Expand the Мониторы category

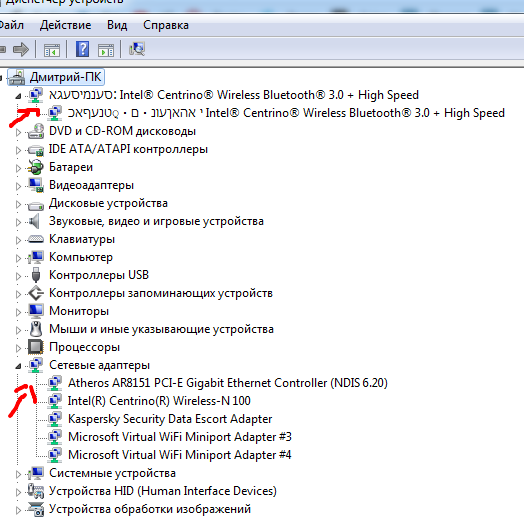pos(18,312)
